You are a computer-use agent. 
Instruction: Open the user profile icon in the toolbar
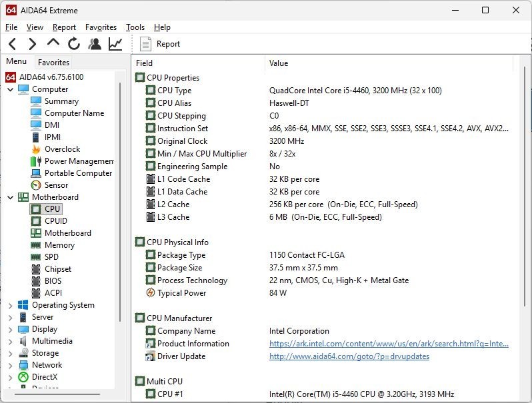pyautogui.click(x=95, y=44)
